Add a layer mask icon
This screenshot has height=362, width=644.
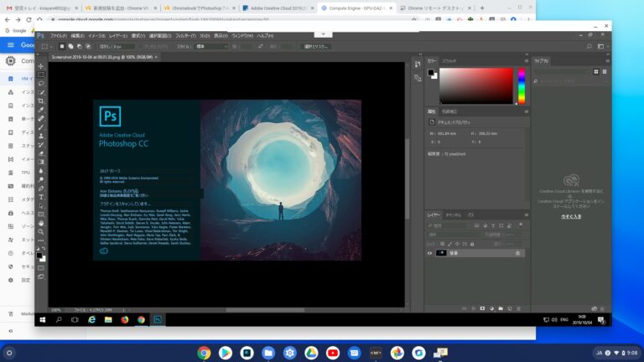pyautogui.click(x=483, y=308)
